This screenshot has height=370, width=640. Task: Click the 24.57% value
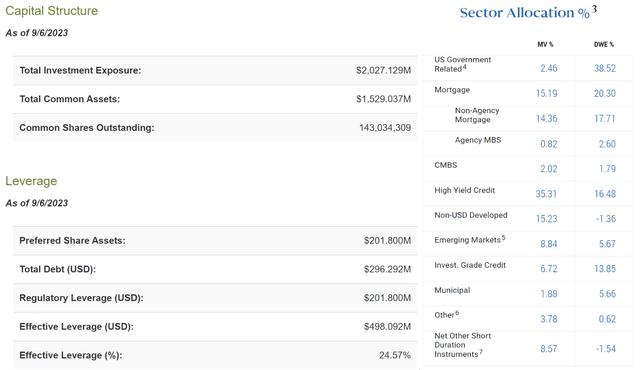pyautogui.click(x=395, y=355)
